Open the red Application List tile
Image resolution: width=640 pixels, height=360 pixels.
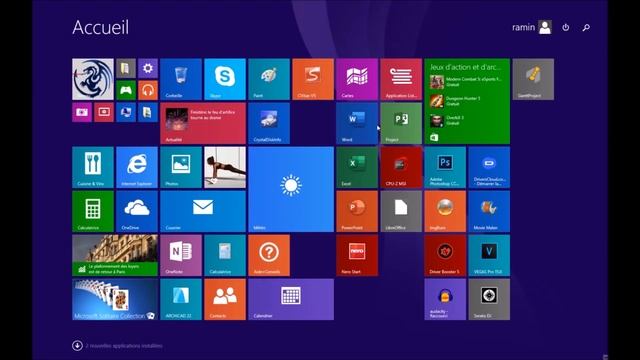click(401, 79)
